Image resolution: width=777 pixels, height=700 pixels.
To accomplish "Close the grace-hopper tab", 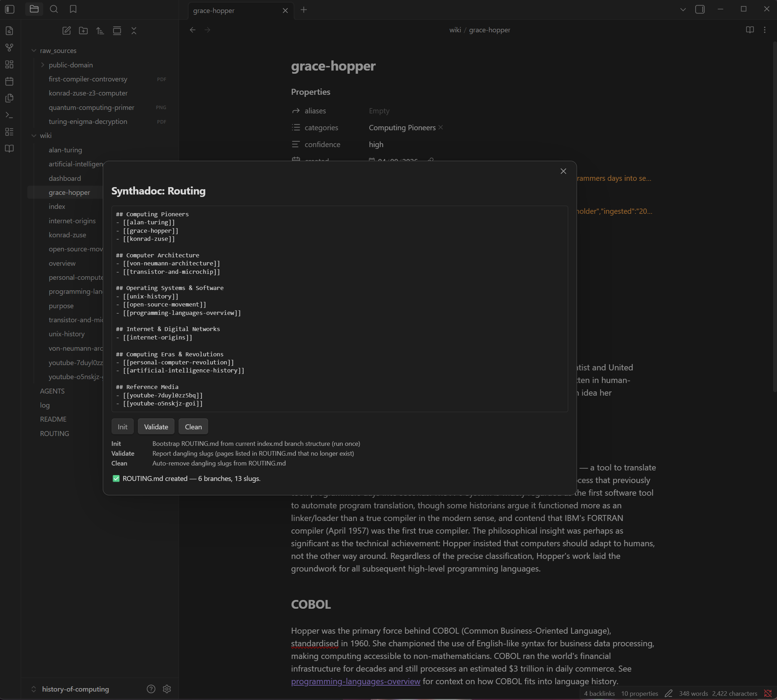I will tap(285, 11).
